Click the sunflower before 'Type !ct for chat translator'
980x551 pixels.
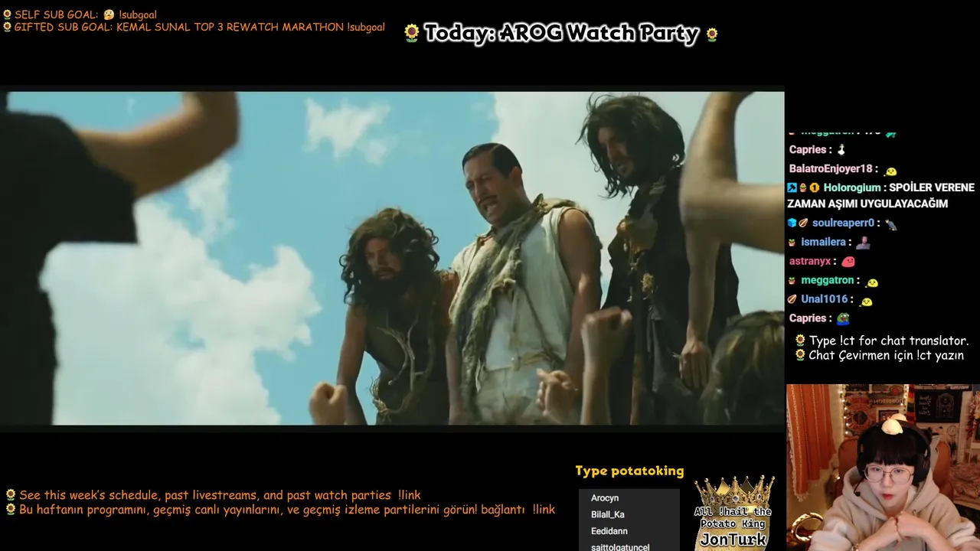(x=800, y=341)
